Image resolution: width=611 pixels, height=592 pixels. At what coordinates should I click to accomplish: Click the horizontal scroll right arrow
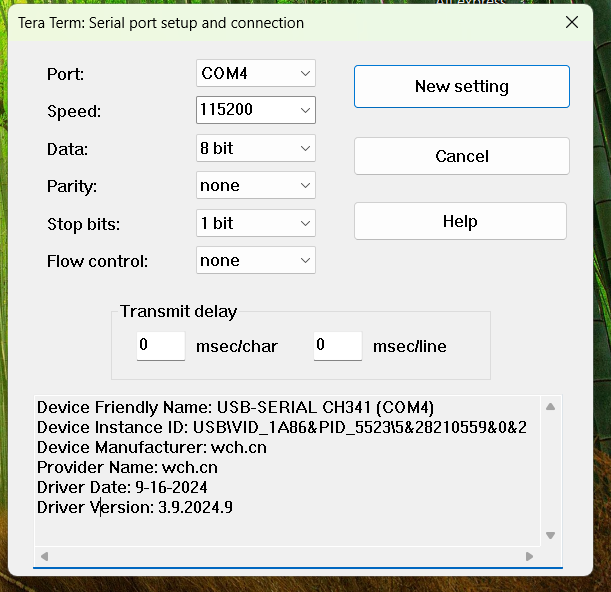pos(530,556)
